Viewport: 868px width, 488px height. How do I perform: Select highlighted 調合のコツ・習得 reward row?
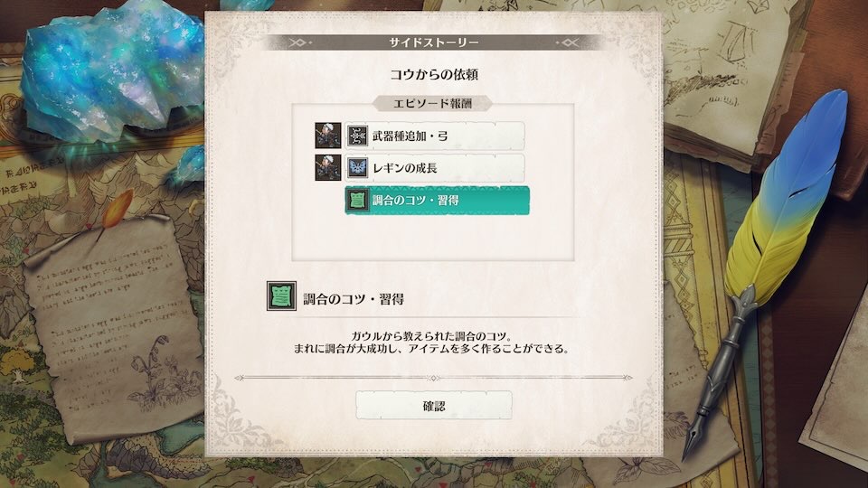437,201
